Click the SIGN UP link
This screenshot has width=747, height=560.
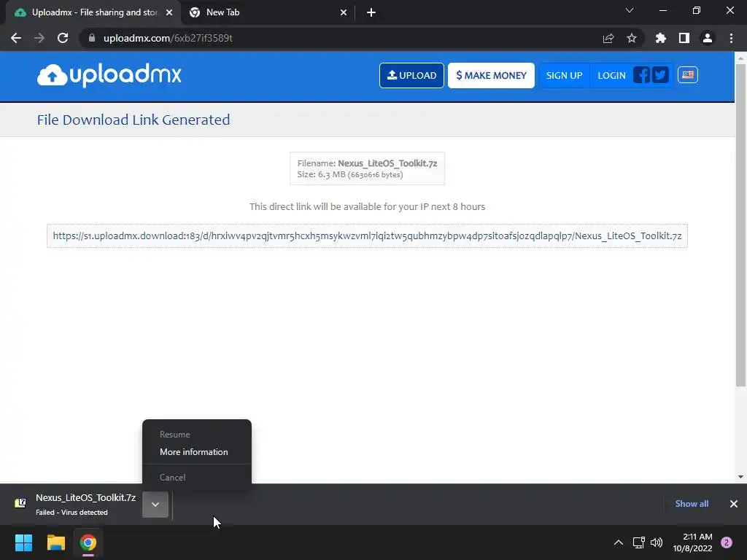coord(564,75)
